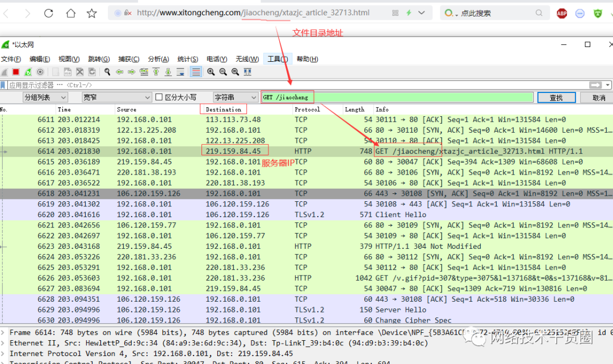This screenshot has width=613, height=364.
Task: Click the open capture file toolbar icon
Action: [56, 72]
